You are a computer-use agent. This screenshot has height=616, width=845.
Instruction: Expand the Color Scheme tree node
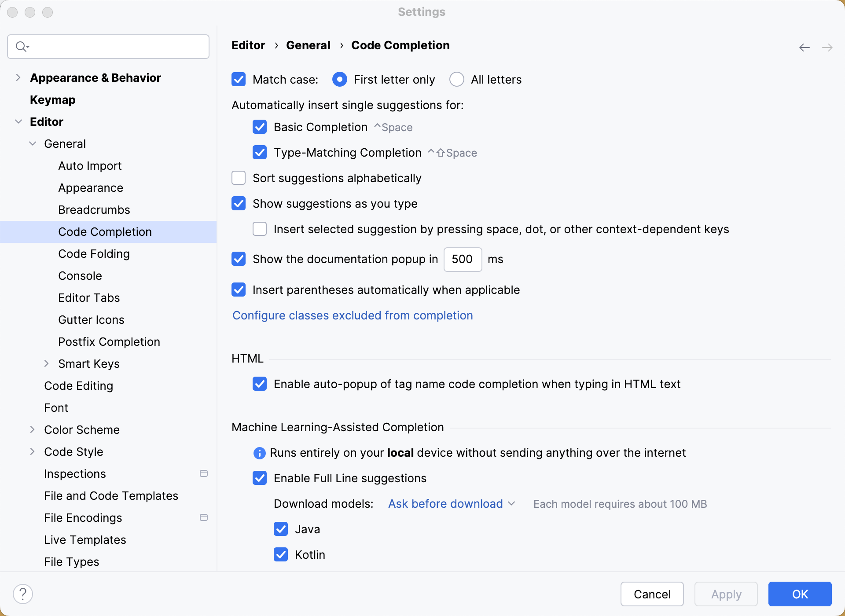33,430
